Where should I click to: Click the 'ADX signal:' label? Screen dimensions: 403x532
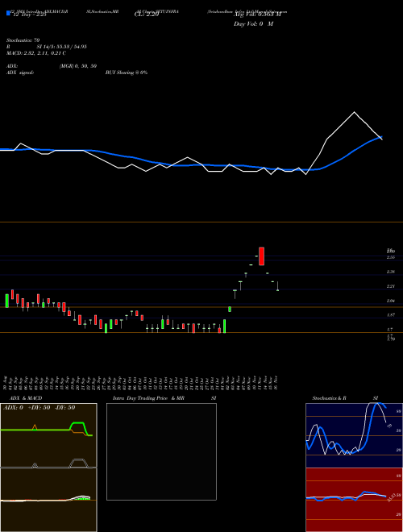point(20,73)
